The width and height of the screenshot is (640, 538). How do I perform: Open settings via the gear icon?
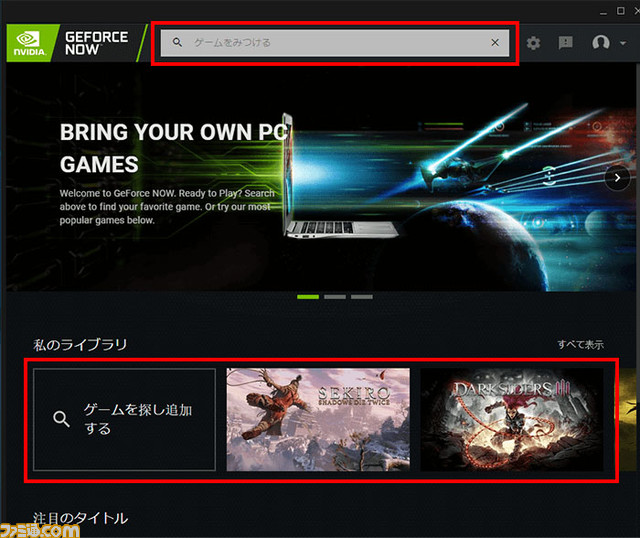click(533, 42)
